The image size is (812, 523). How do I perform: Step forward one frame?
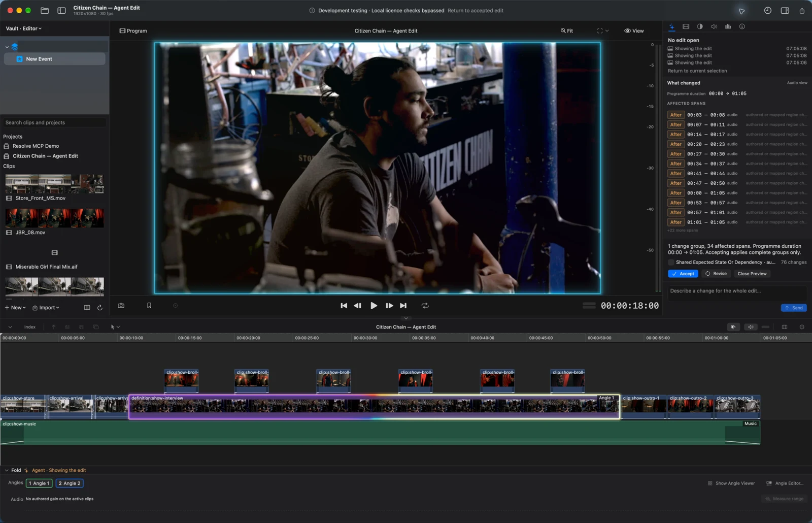tap(389, 306)
